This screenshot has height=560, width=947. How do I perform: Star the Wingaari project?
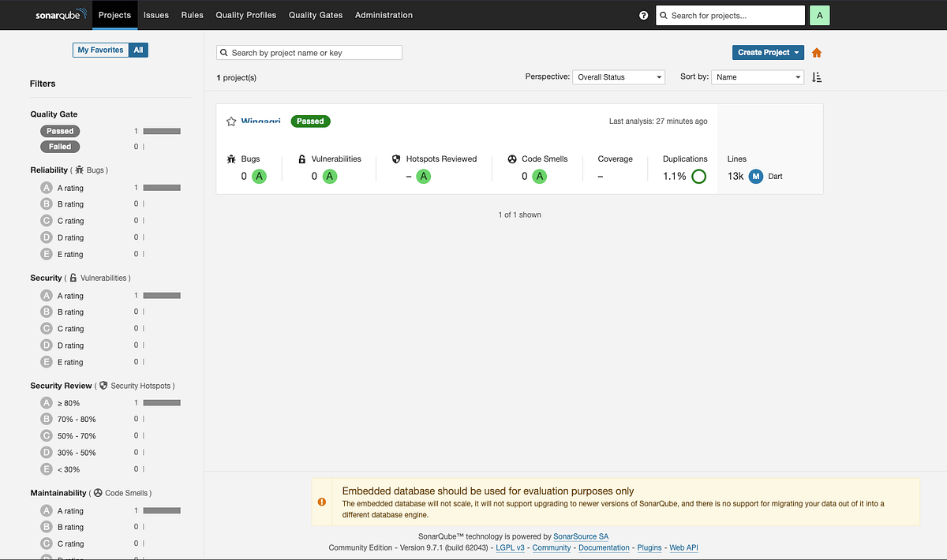coord(229,121)
